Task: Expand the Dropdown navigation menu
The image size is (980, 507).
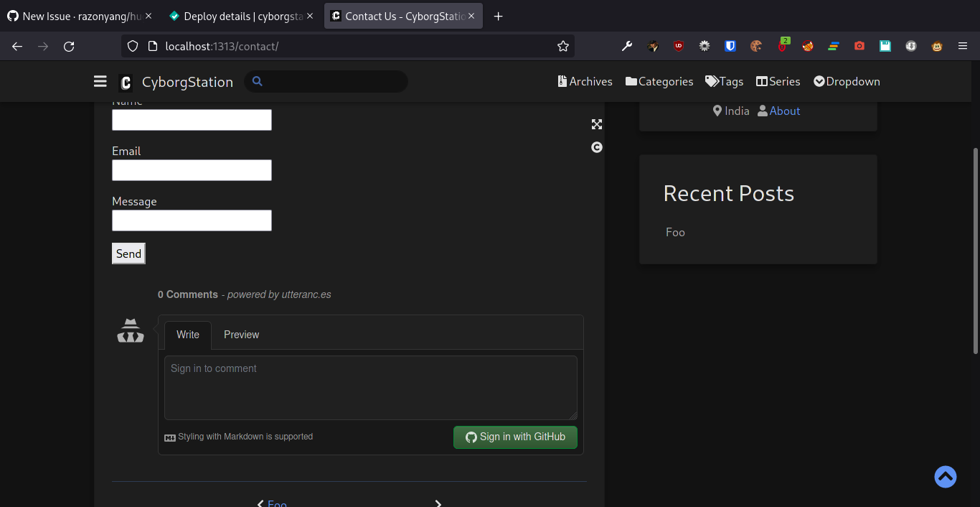Action: click(x=847, y=81)
